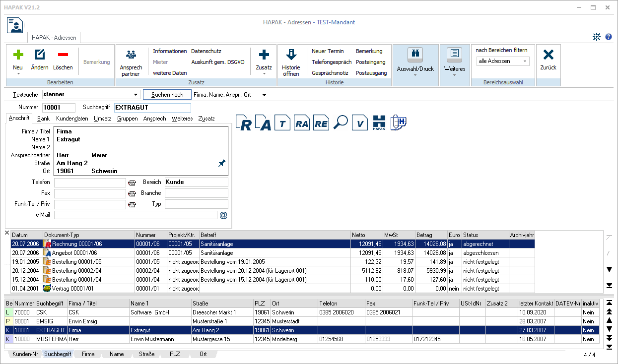Switch to the Kundendaten tab
This screenshot has width=618, height=364.
point(72,119)
